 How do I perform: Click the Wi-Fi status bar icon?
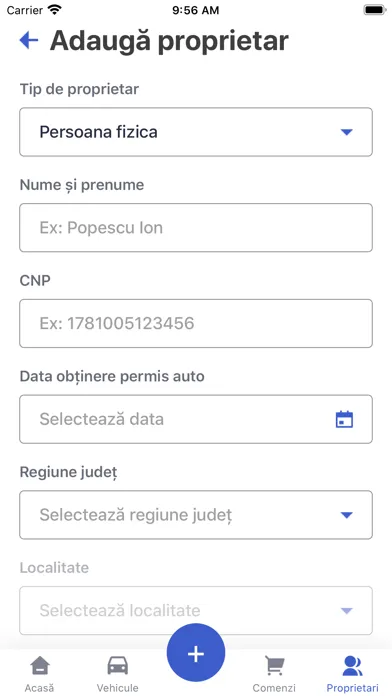(55, 10)
